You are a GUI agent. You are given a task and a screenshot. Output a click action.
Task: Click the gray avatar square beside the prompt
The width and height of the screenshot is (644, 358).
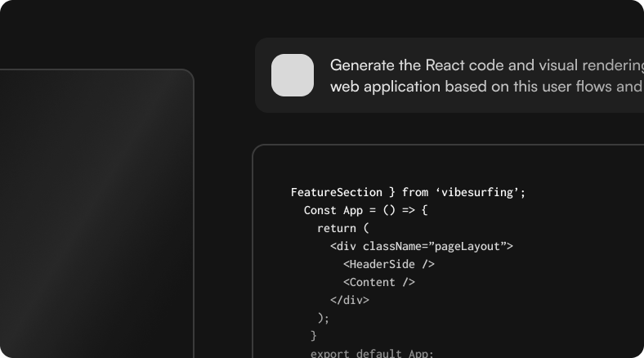(293, 75)
